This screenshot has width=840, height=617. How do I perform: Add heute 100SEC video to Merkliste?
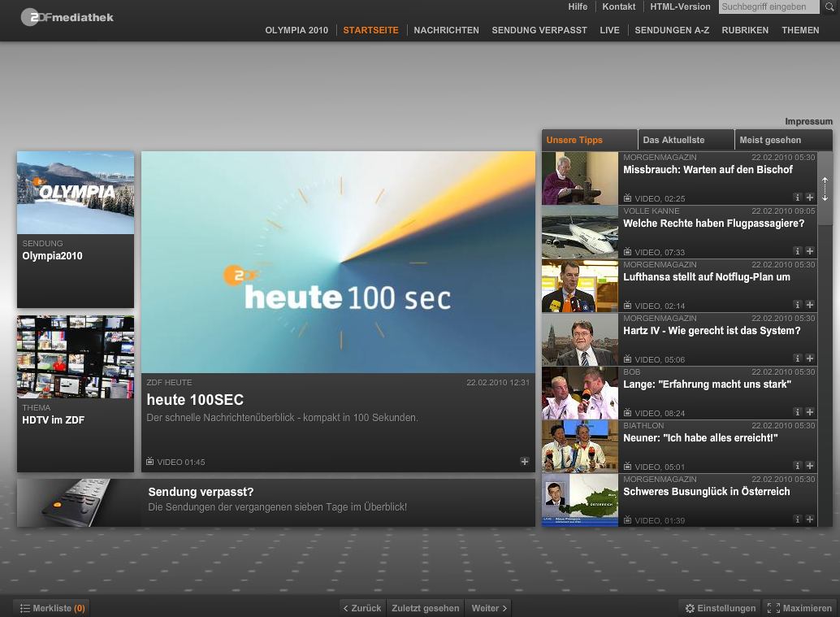click(525, 462)
